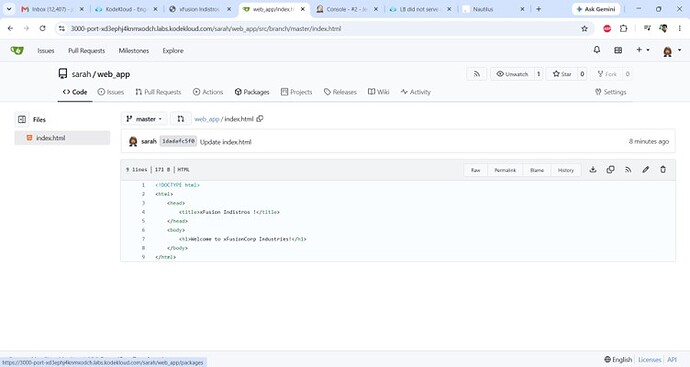Switch to Console Jenkins tab
This screenshot has height=367, width=690.
coord(347,9)
